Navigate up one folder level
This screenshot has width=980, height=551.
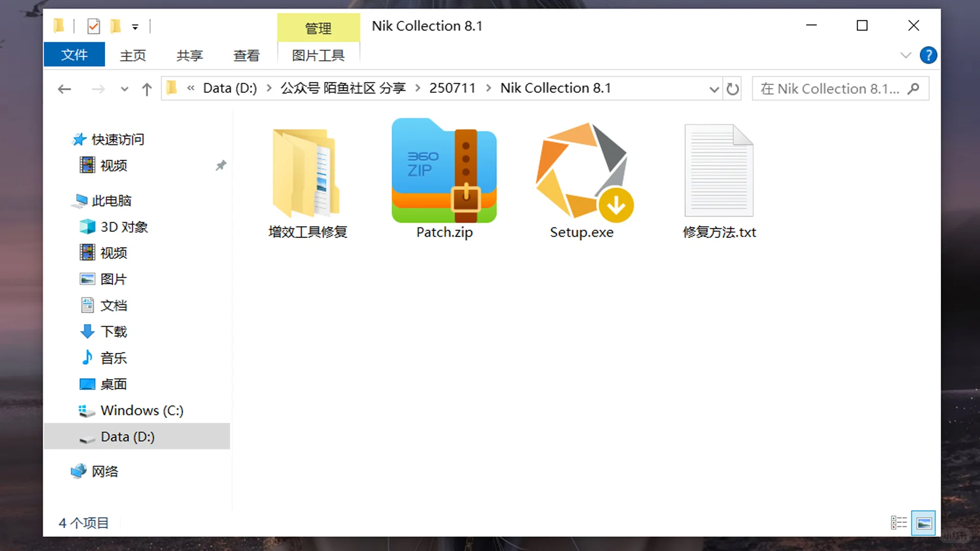(x=146, y=88)
